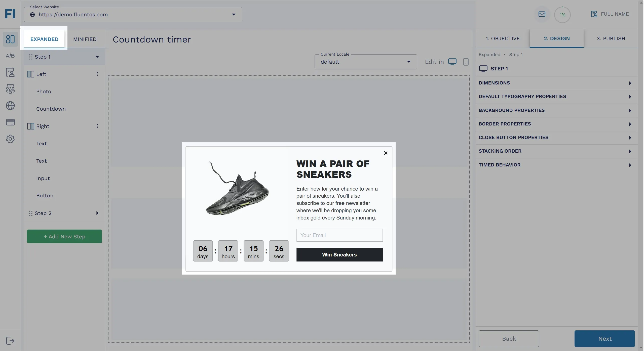The height and width of the screenshot is (351, 644).
Task: Click the Countdown timer campaign title
Action: click(x=152, y=39)
